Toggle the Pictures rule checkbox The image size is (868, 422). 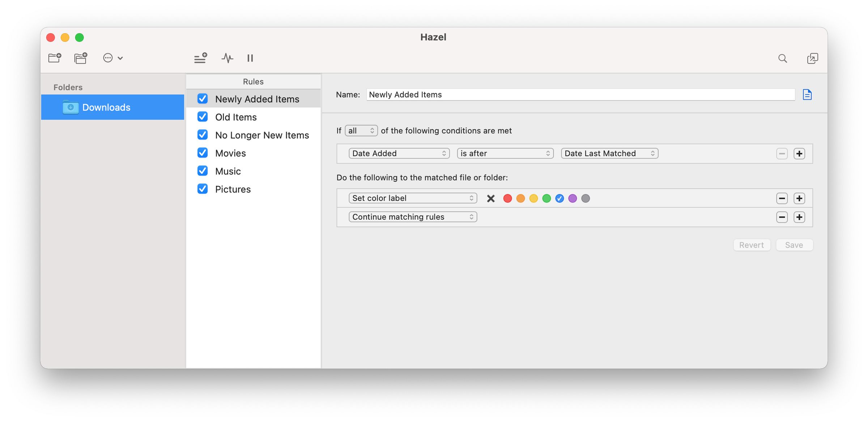pyautogui.click(x=203, y=189)
